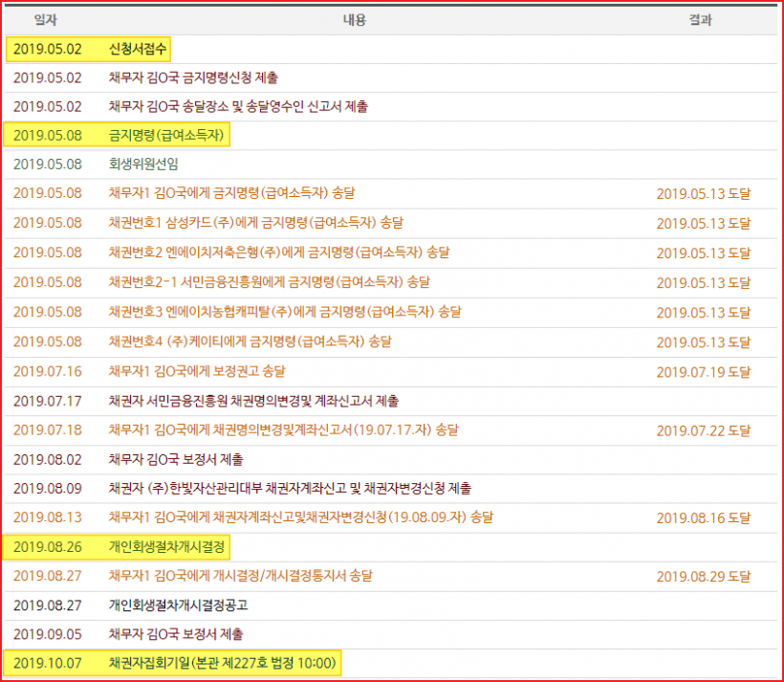Open 채권번호2-1 서민금융진흥원 송달 entry
Image resolution: width=784 pixels, height=682 pixels.
point(269,282)
